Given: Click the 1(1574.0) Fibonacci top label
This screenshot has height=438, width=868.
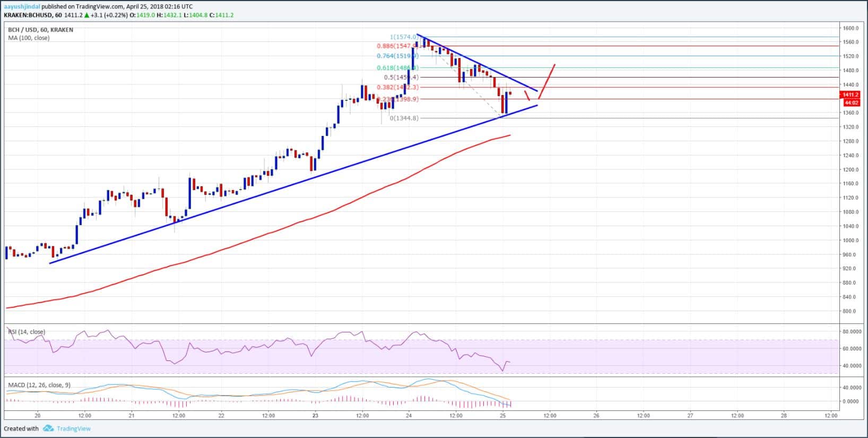Looking at the screenshot, I should click(x=404, y=37).
